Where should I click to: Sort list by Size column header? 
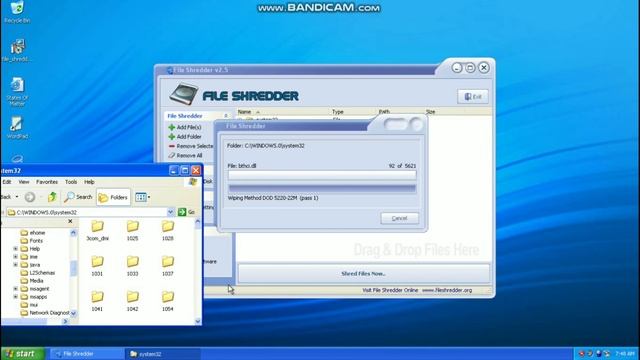(x=430, y=112)
